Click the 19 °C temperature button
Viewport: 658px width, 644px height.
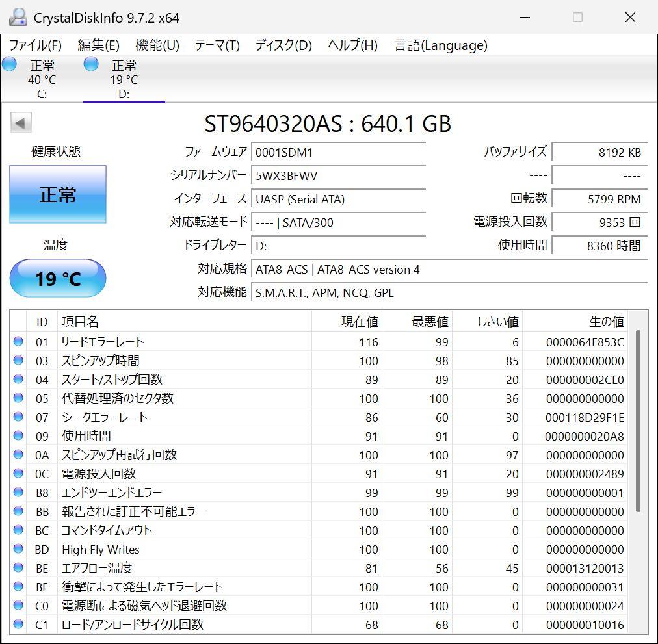point(58,279)
